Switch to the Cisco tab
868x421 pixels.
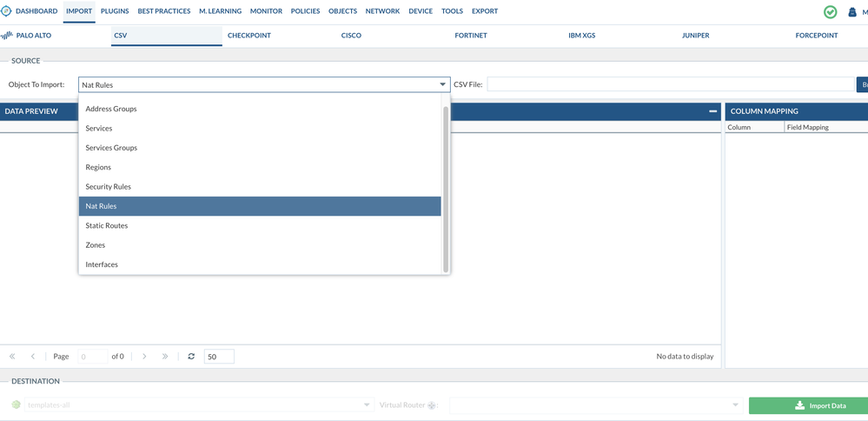pyautogui.click(x=351, y=36)
